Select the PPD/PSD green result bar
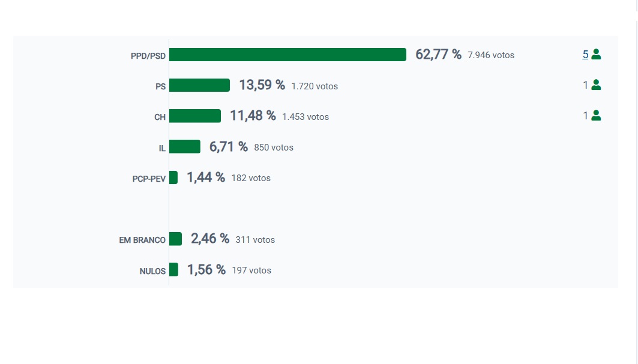638x364 pixels. [x=287, y=55]
